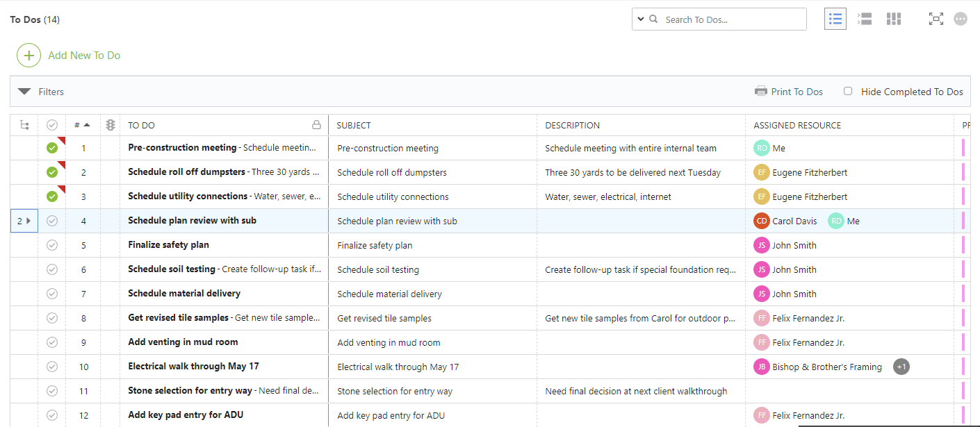
Task: Expand the grid to fullscreen
Action: 936,19
